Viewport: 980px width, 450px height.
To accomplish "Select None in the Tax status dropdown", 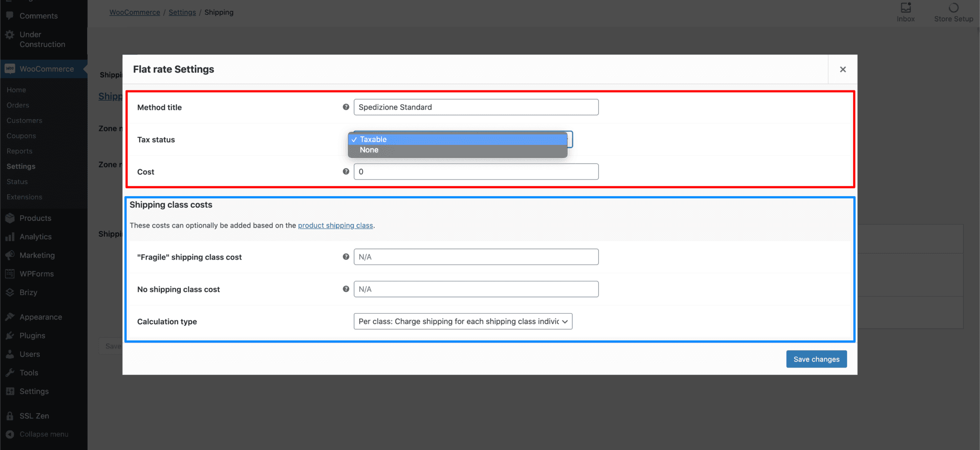I will (457, 150).
